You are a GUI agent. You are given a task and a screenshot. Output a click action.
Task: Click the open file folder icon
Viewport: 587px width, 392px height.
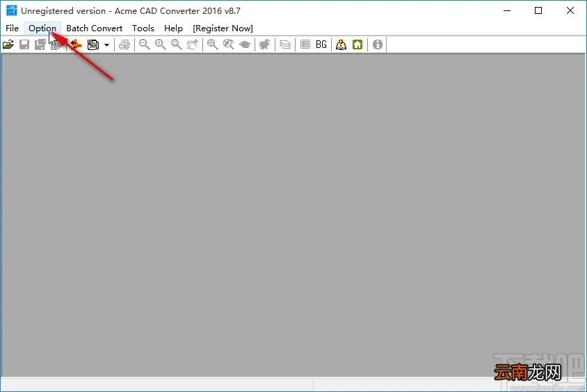tap(8, 44)
